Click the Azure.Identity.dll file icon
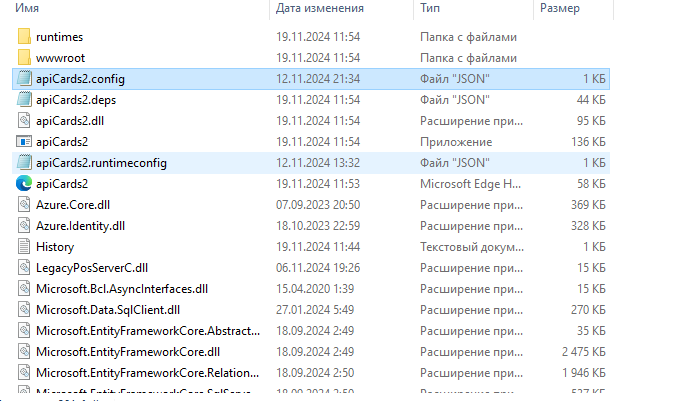Viewport: 675px width, 401px height. coord(24,225)
